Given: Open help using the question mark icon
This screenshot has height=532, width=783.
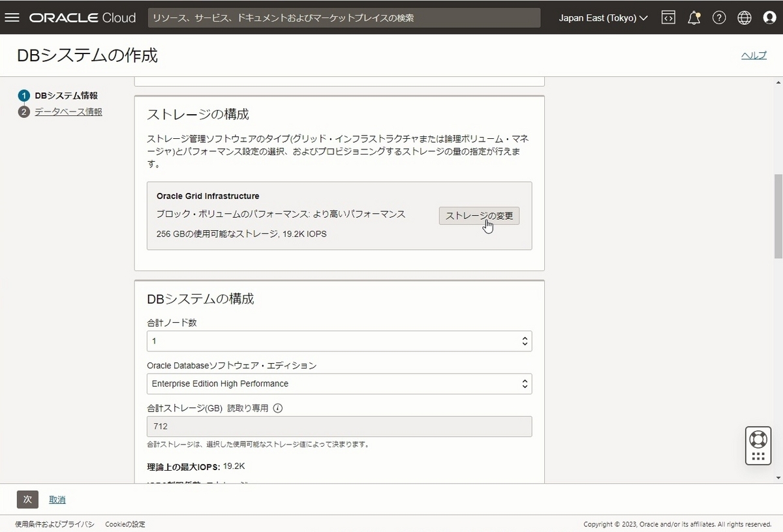Looking at the screenshot, I should (719, 18).
